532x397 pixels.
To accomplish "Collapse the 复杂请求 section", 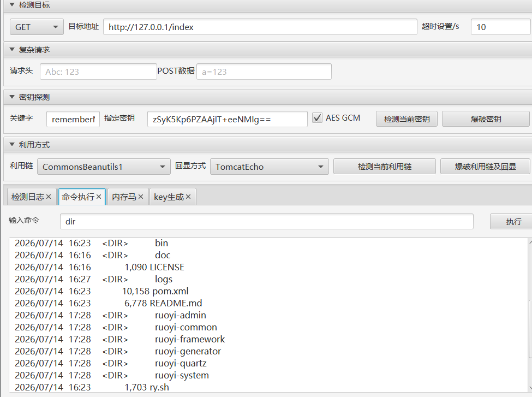I will pyautogui.click(x=12, y=50).
